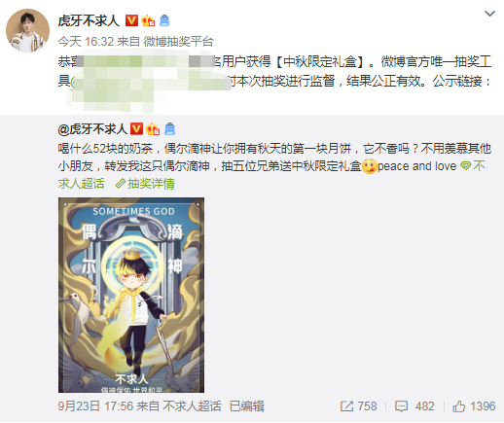Click the backpack badge in the reposted post
504x423 pixels.
tap(169, 129)
